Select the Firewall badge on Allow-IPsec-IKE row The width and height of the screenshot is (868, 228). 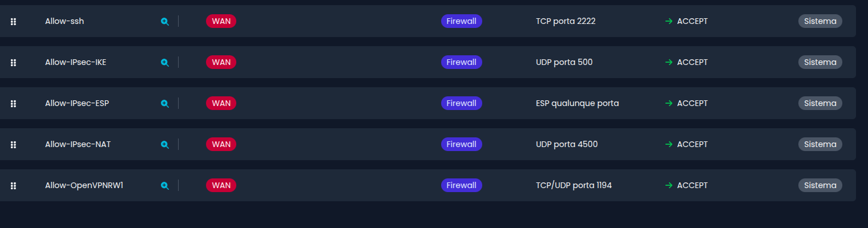[461, 62]
